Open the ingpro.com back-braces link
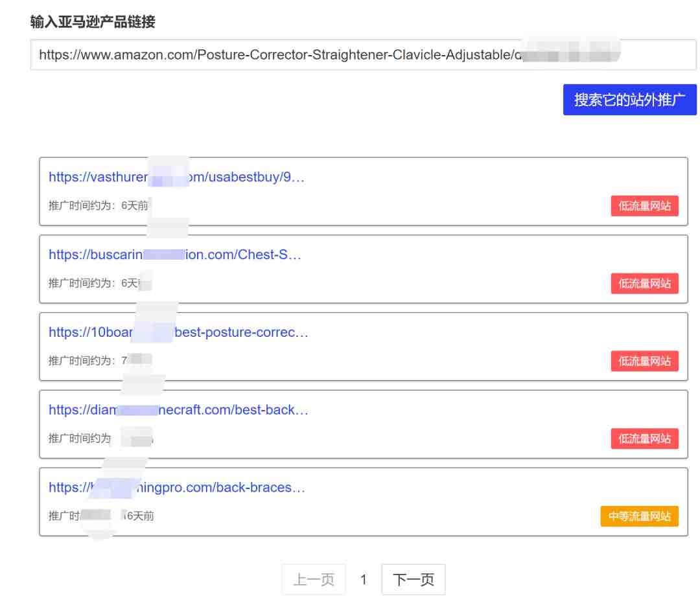This screenshot has height=616, width=700. click(177, 488)
